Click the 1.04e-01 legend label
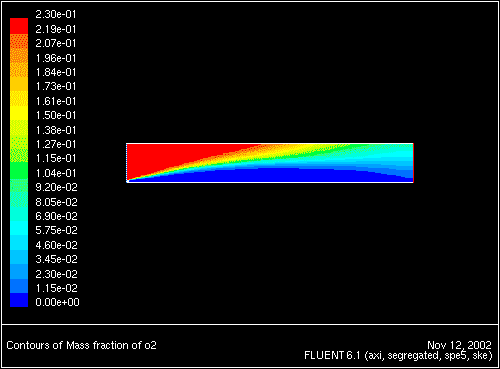 coord(56,173)
